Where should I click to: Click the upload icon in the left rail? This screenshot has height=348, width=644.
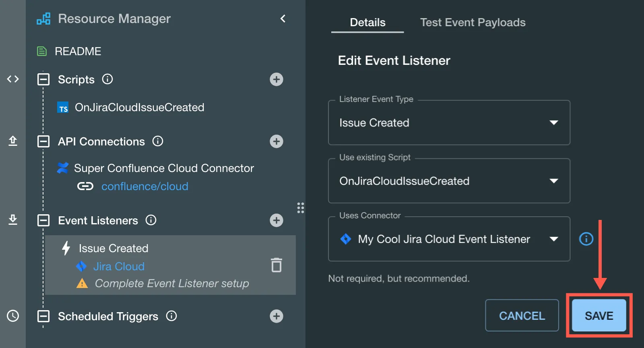(13, 141)
